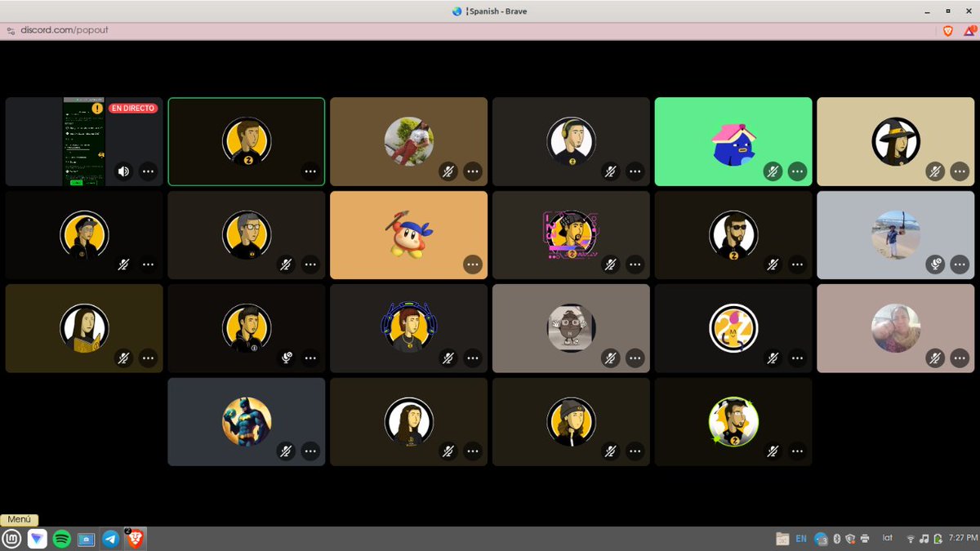Open more options on the Batman avatar tile
Viewport: 980px width, 551px height.
tap(310, 451)
